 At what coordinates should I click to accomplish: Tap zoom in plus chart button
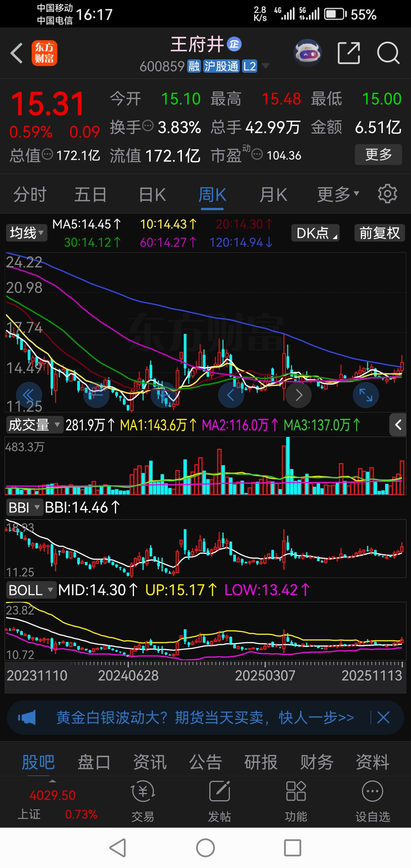tap(164, 395)
